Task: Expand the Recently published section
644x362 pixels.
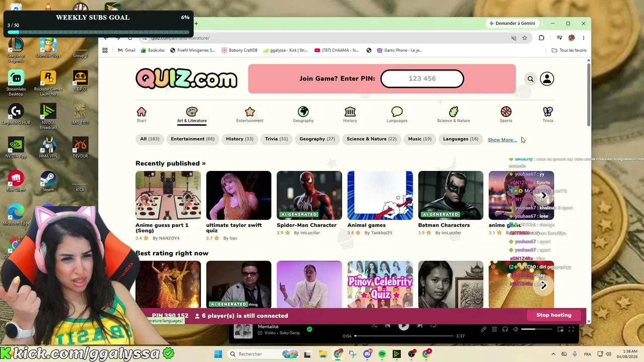Action: (x=171, y=163)
